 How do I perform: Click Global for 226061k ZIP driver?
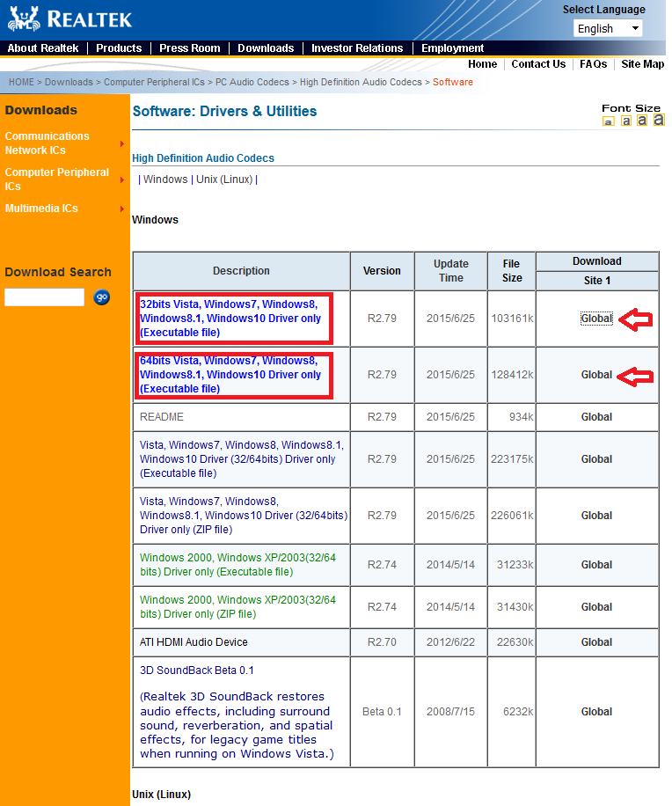[x=596, y=516]
